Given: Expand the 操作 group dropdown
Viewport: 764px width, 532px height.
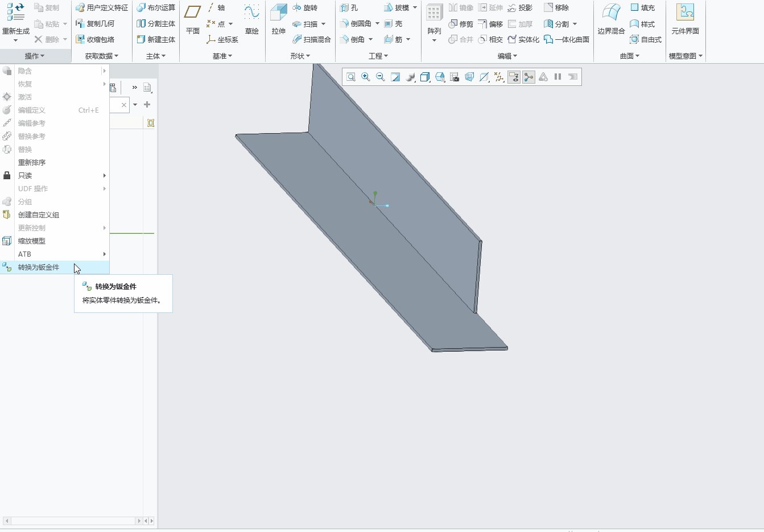Looking at the screenshot, I should click(x=35, y=56).
